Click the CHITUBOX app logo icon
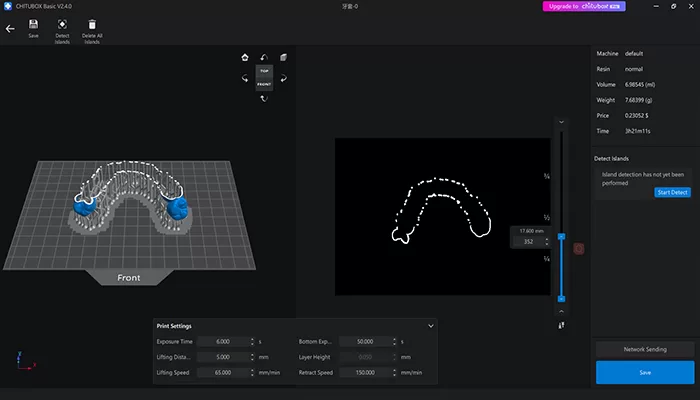The image size is (700, 400). click(x=8, y=6)
